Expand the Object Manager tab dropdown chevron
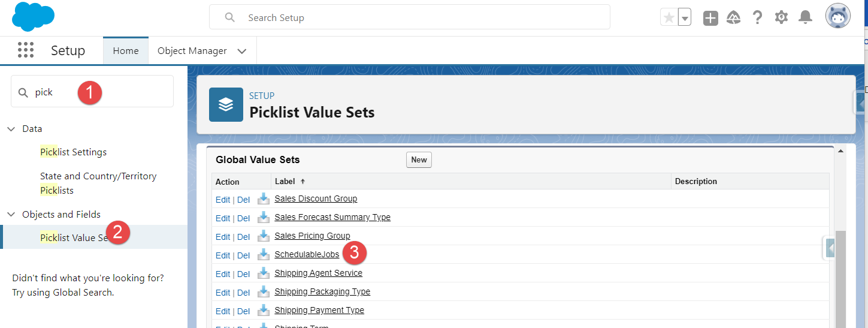868x328 pixels. pos(242,51)
